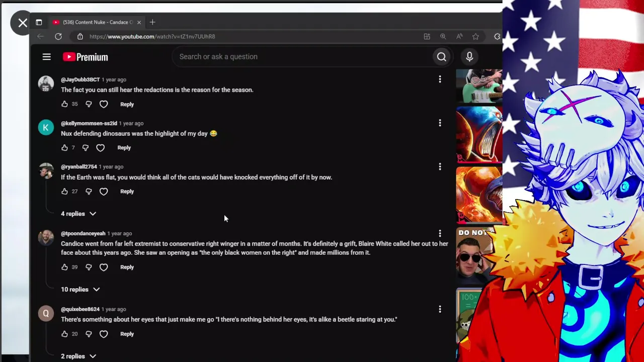Dislike the comment by @quixebee8624

pyautogui.click(x=89, y=334)
